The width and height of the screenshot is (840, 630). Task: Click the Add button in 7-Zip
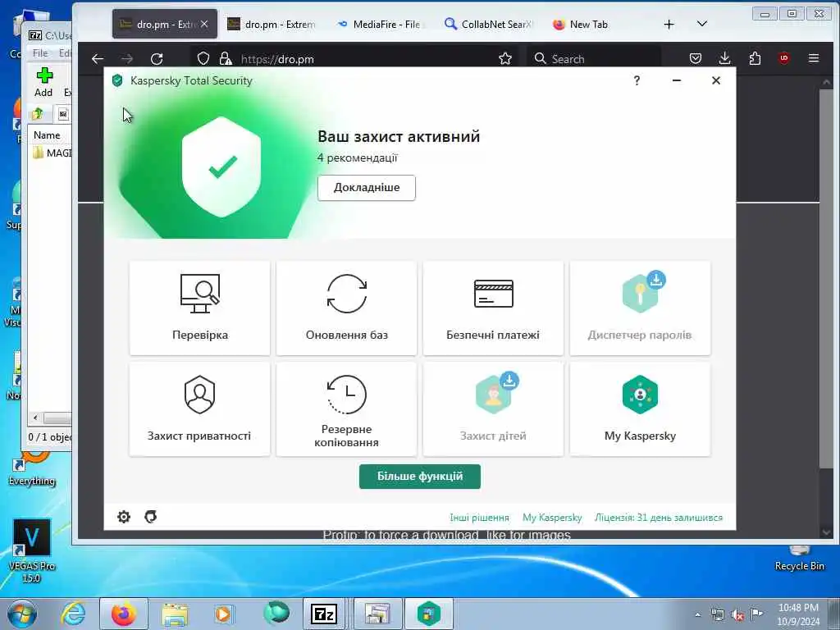pyautogui.click(x=44, y=82)
